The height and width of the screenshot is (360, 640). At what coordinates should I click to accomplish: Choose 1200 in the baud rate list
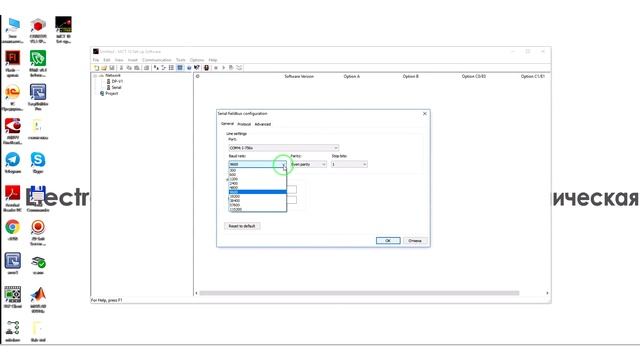coord(258,179)
